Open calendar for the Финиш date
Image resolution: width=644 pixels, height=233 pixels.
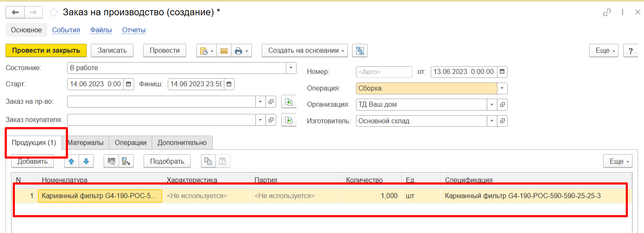tap(229, 84)
